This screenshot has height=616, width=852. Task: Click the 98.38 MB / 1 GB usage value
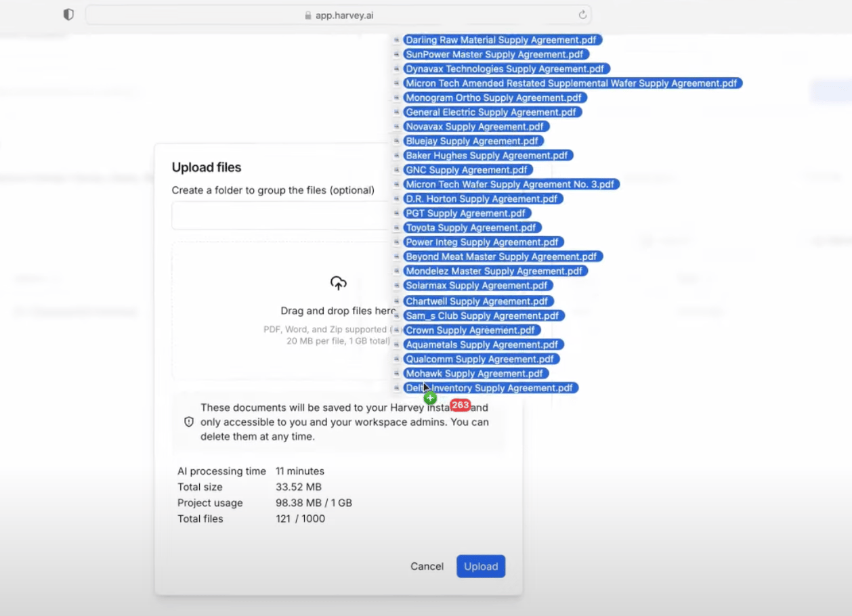pyautogui.click(x=314, y=503)
